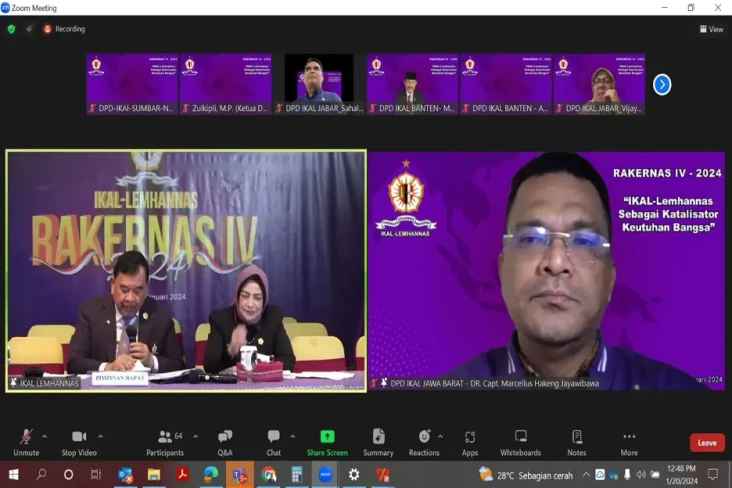Viewport: 732px width, 488px height.
Task: Open Microsoft Edge from the taskbar
Action: pos(211,475)
